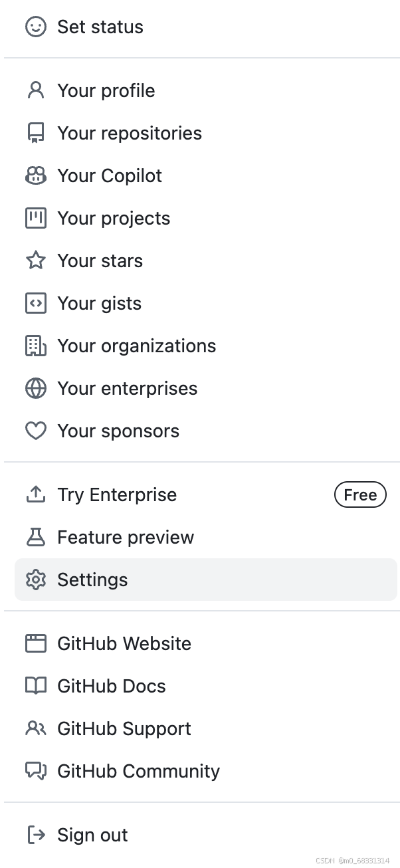Click the smiley face Set status icon
The height and width of the screenshot is (868, 400).
(x=36, y=27)
